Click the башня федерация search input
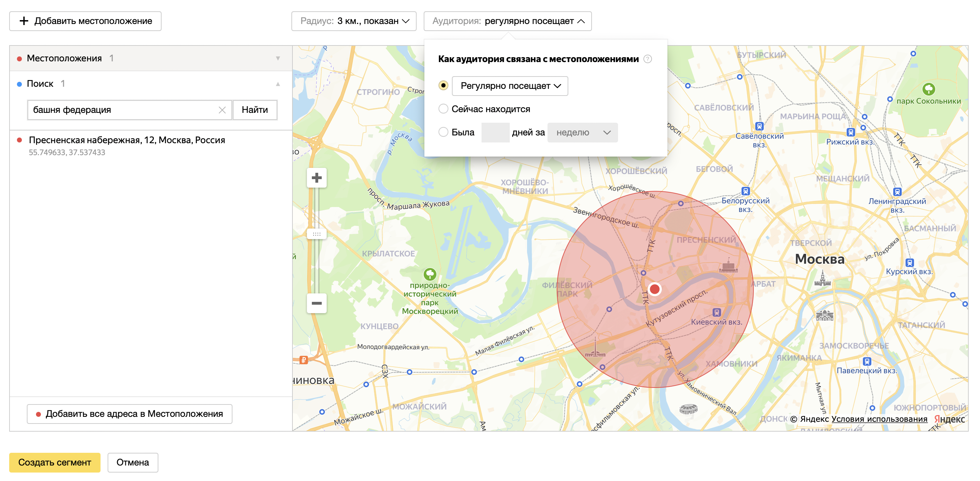The image size is (980, 481). pos(129,110)
